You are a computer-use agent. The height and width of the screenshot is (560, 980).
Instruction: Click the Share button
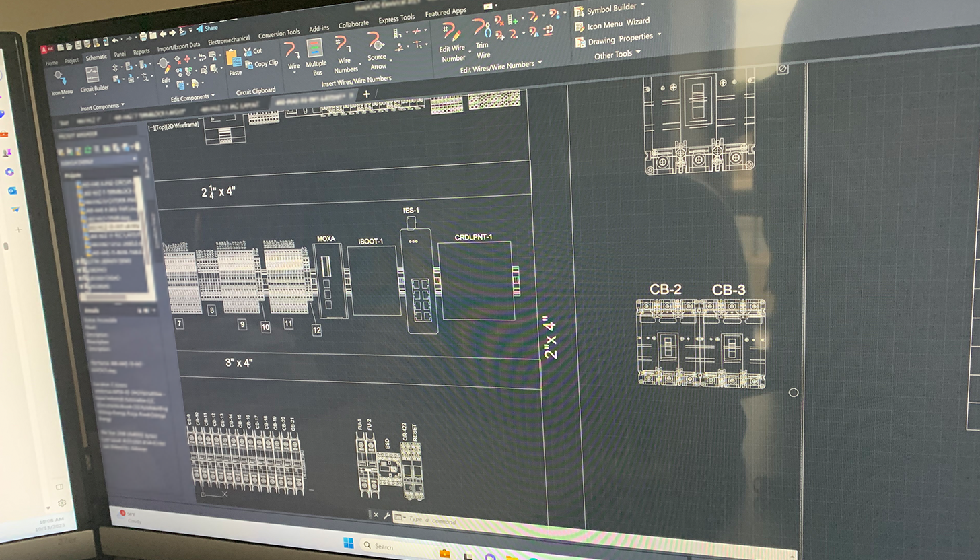tap(209, 28)
